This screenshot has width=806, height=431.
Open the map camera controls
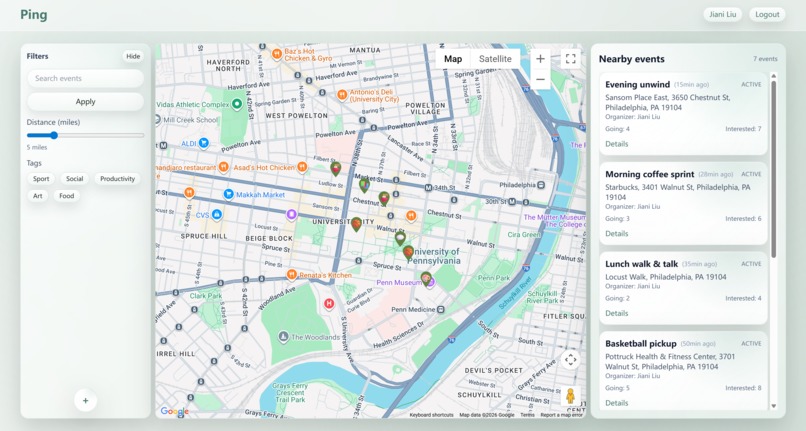pos(571,360)
